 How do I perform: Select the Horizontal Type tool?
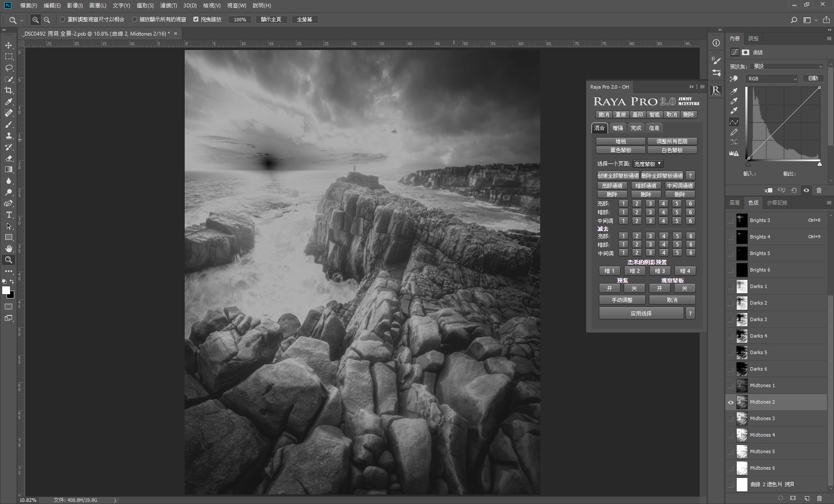(x=9, y=215)
